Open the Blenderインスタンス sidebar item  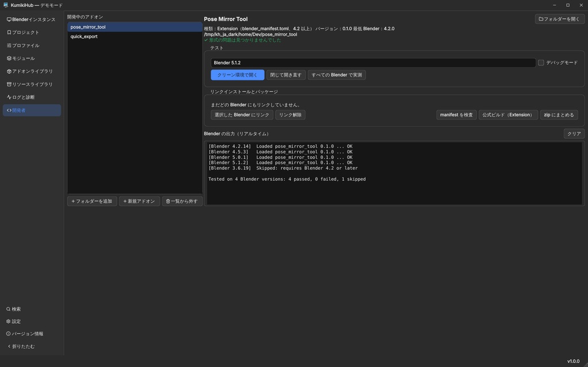pyautogui.click(x=32, y=20)
